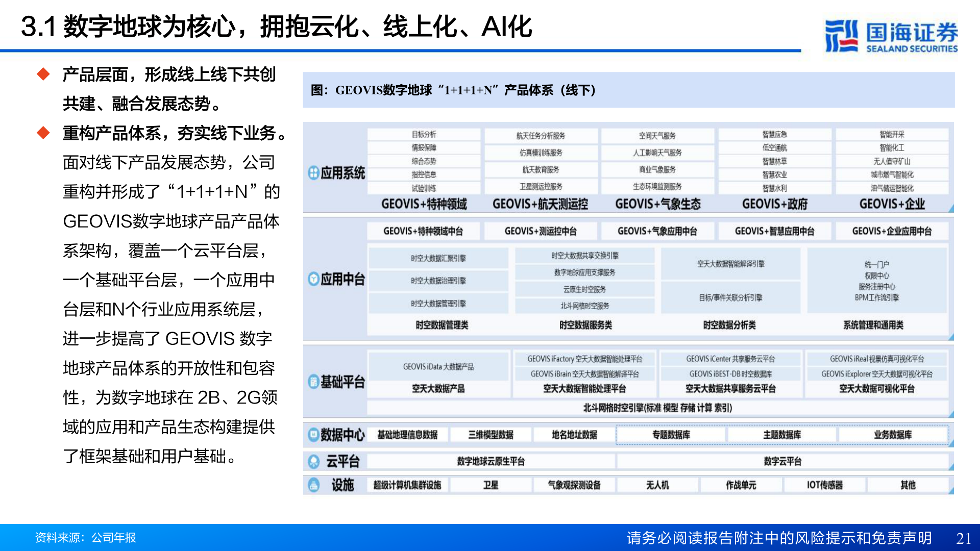Image resolution: width=980 pixels, height=551 pixels.
Task: Click the 时空数据分析类 label
Action: pos(730,325)
